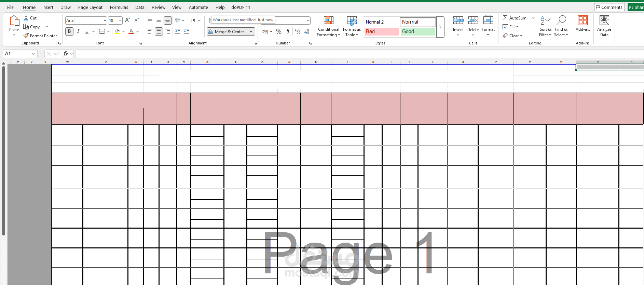
Task: Click the Orientation text angle icon
Action: point(178,21)
